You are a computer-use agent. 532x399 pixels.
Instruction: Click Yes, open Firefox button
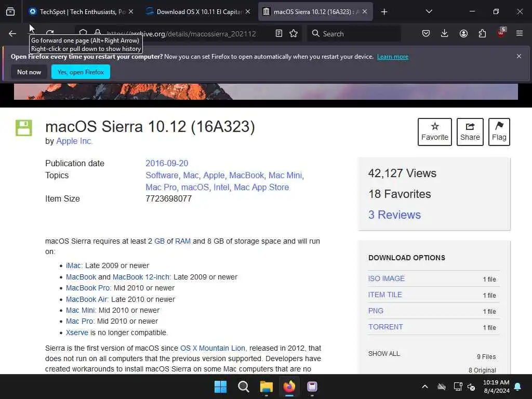point(81,72)
